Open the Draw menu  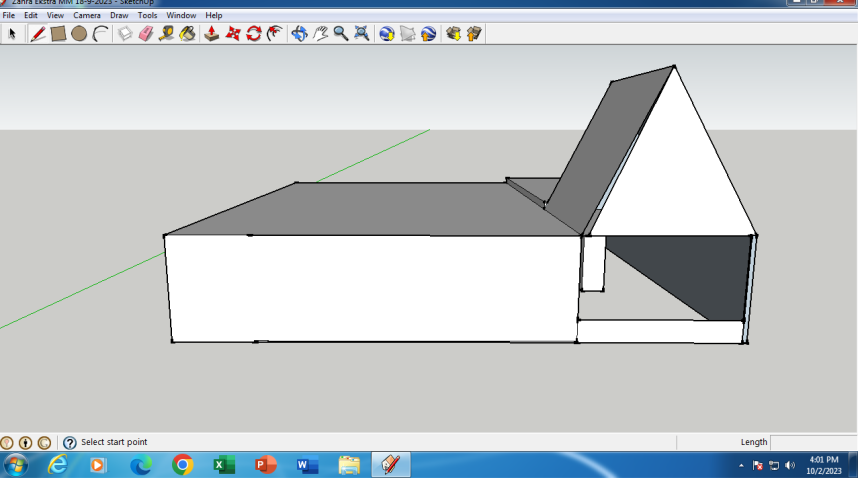coord(118,16)
